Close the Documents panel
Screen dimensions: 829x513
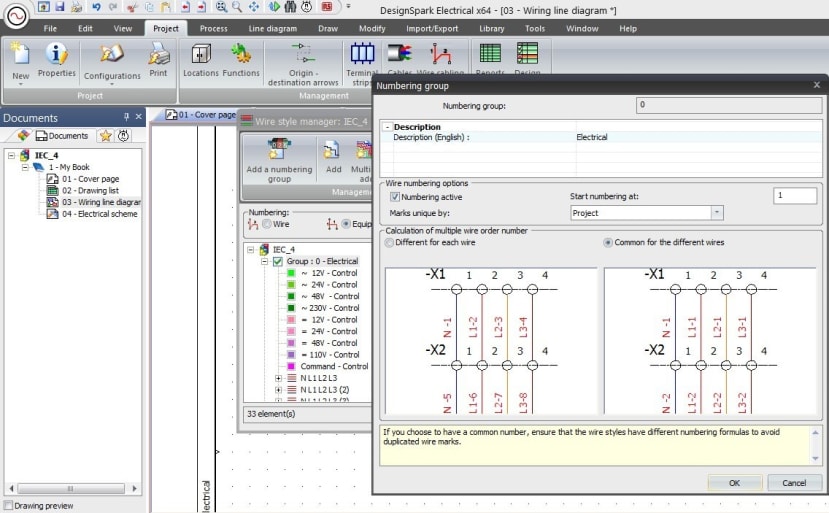coord(139,117)
